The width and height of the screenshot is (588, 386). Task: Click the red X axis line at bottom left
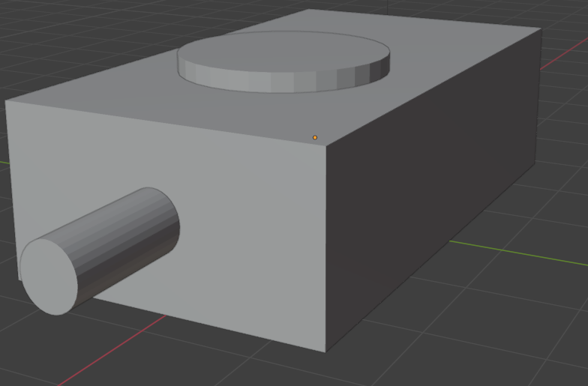(112, 349)
